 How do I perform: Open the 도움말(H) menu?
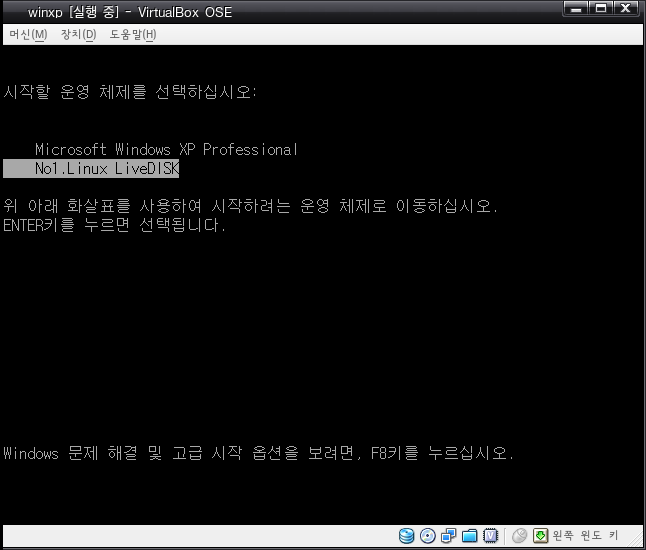click(133, 35)
